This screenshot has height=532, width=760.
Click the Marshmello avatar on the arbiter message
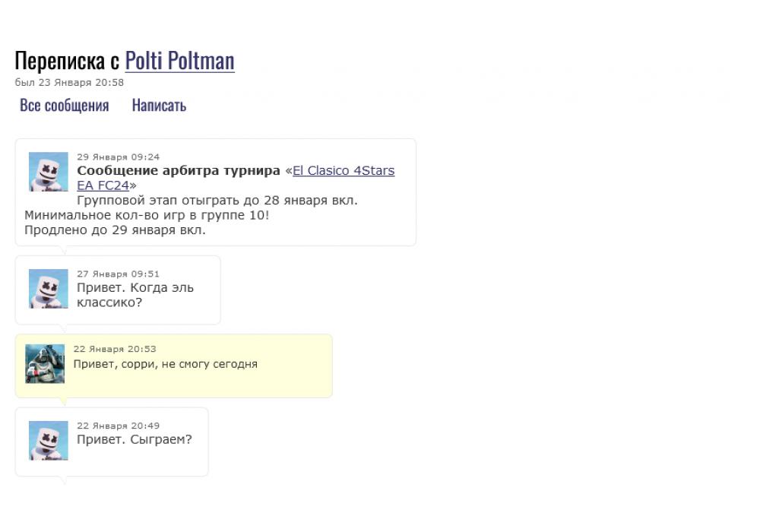click(49, 172)
